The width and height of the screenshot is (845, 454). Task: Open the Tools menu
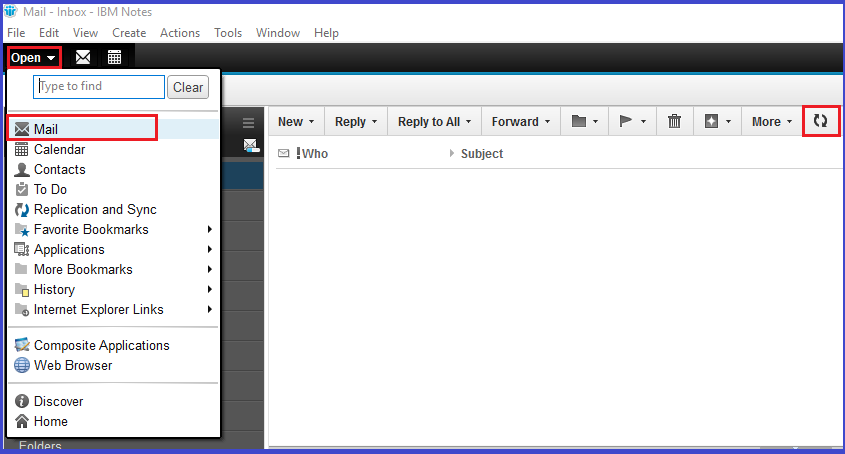[228, 33]
